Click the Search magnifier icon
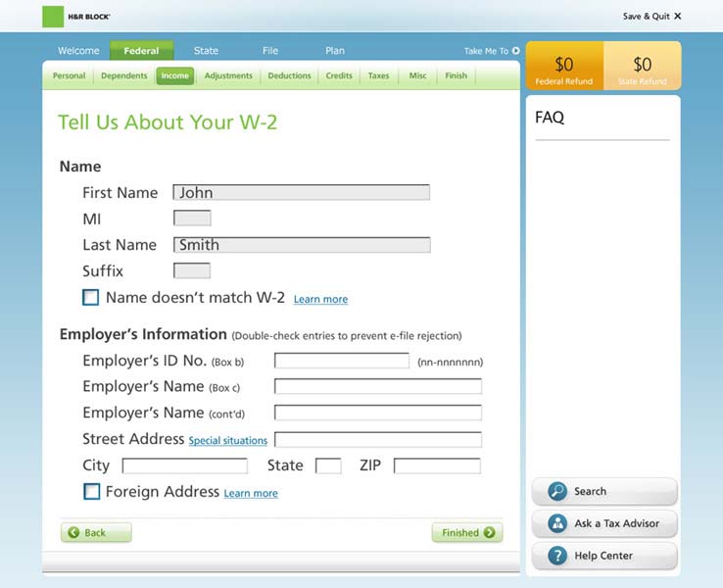This screenshot has width=723, height=588. click(557, 491)
